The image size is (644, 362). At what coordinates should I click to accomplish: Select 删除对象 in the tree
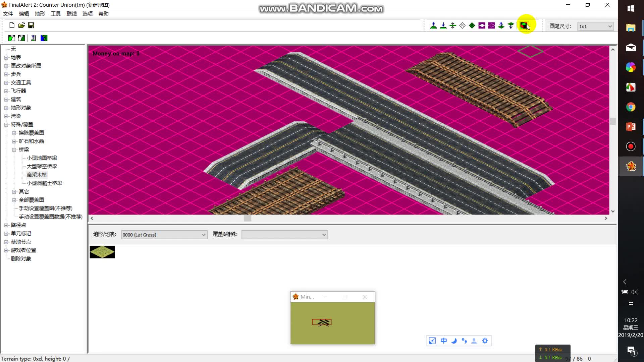[21, 258]
